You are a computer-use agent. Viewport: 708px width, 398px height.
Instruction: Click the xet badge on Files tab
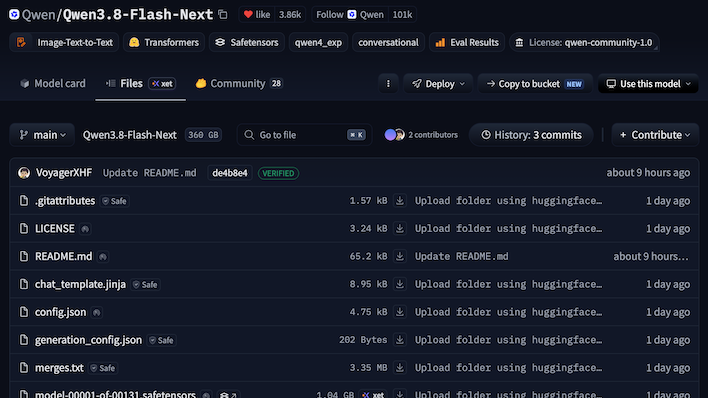point(162,84)
